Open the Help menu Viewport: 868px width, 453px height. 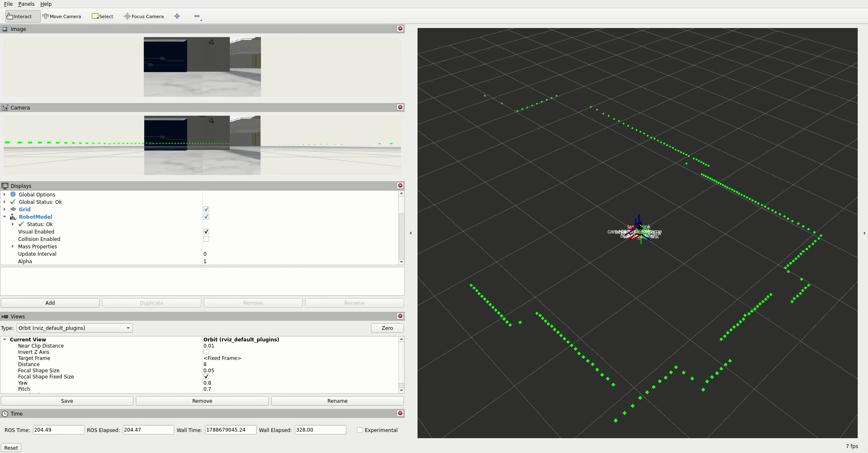46,4
